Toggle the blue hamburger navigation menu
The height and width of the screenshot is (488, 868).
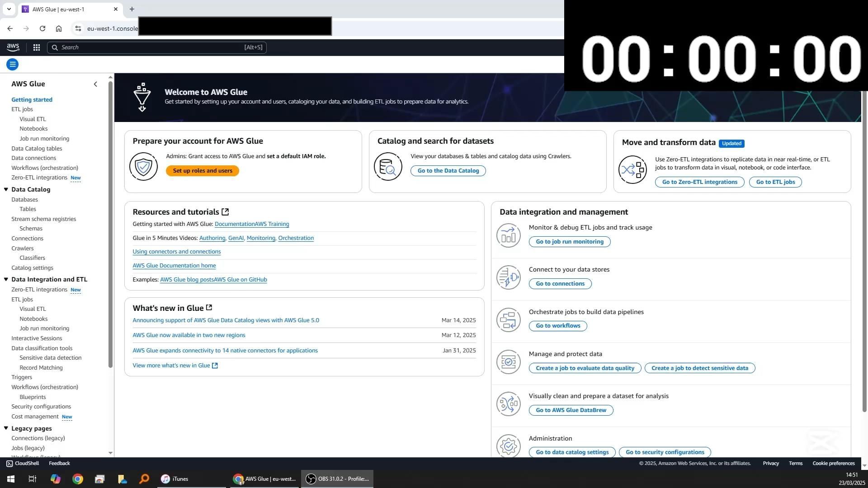[13, 65]
